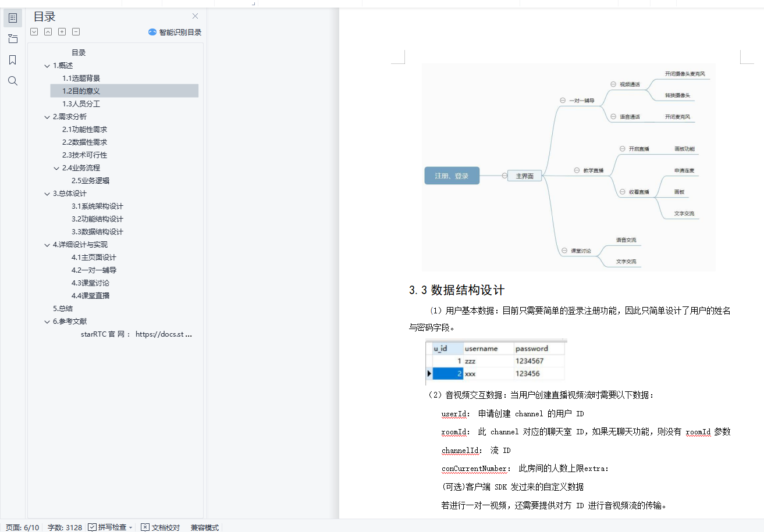Click the 字数: 3128 word count
Image resolution: width=764 pixels, height=532 pixels.
pos(65,527)
